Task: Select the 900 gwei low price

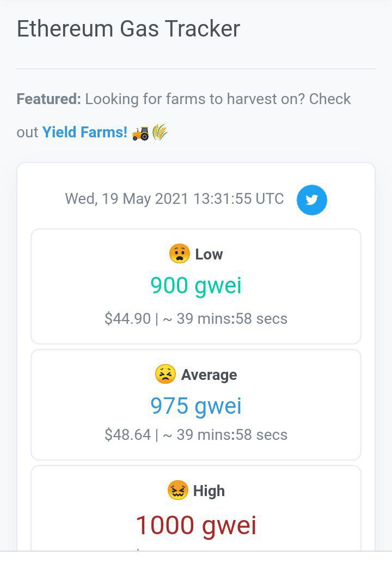Action: point(196,286)
